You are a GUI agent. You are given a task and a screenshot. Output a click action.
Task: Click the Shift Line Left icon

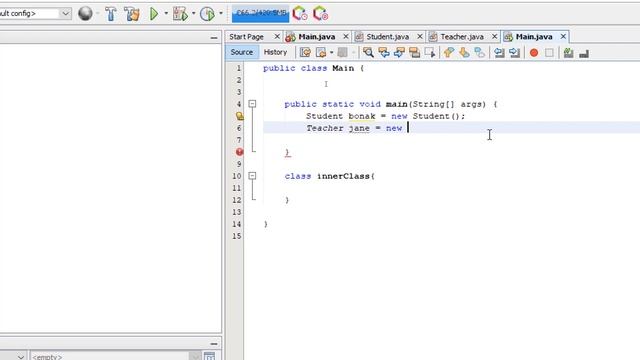499,52
